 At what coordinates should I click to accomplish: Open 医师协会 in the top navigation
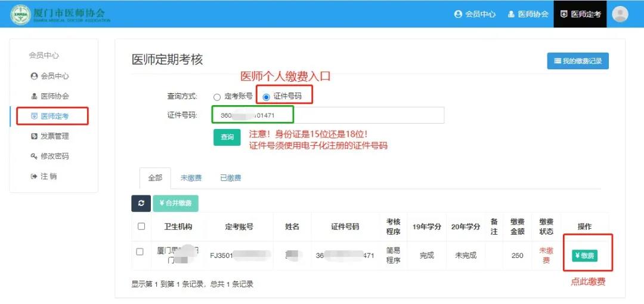(528, 14)
